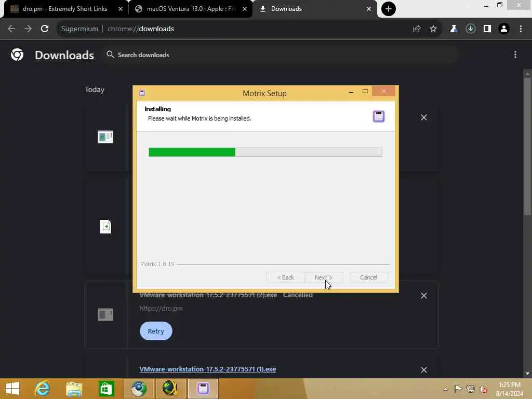
Task: Open the Action Center flag icon
Action: (458, 389)
